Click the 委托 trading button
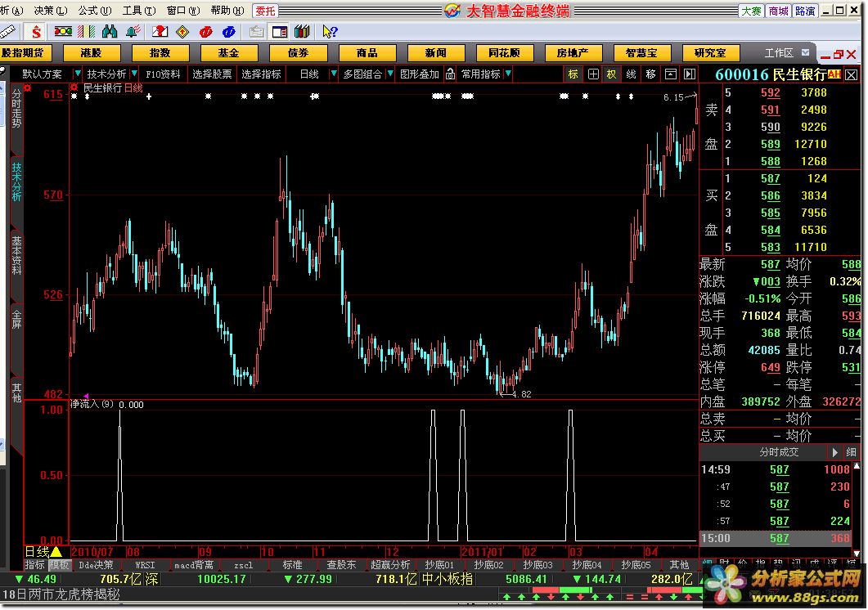The height and width of the screenshot is (610, 868). click(265, 11)
